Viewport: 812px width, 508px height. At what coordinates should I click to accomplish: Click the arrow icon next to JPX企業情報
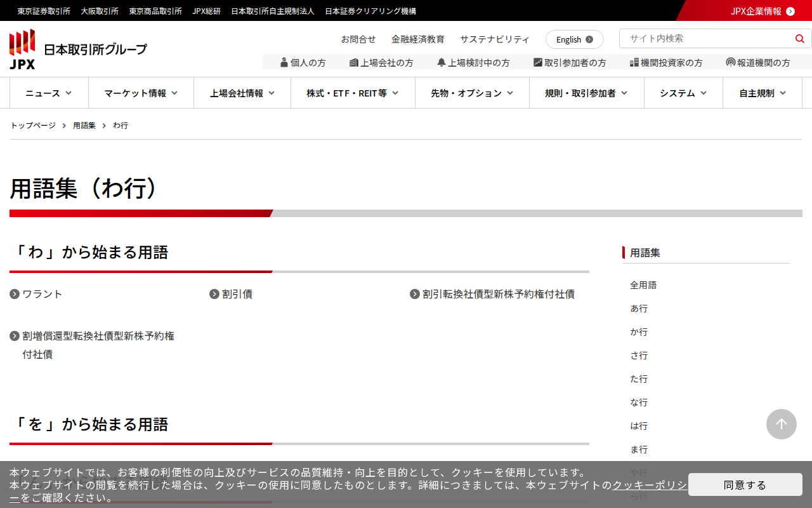[x=790, y=11]
